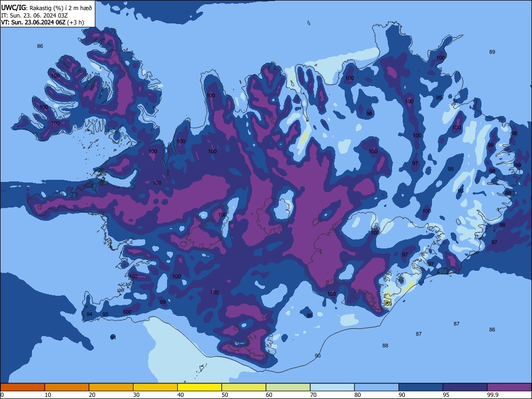Viewport: 532px width, 399px height.
Task: Click the legend tick label 40
Action: tap(180, 395)
